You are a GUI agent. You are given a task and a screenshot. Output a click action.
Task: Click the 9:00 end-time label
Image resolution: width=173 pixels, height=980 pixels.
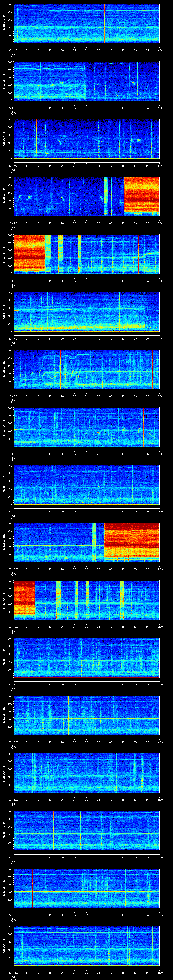point(160,454)
